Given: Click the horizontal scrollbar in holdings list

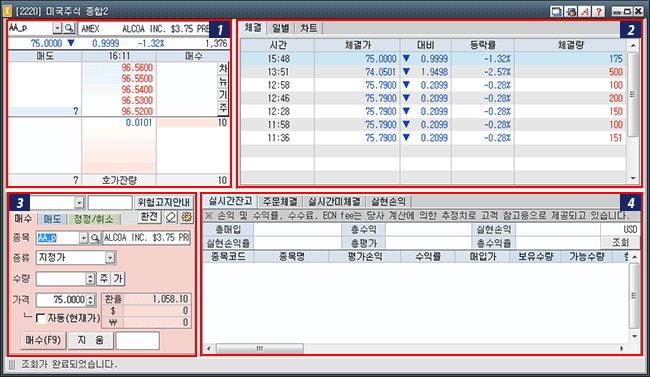Looking at the screenshot, I should pyautogui.click(x=260, y=348).
